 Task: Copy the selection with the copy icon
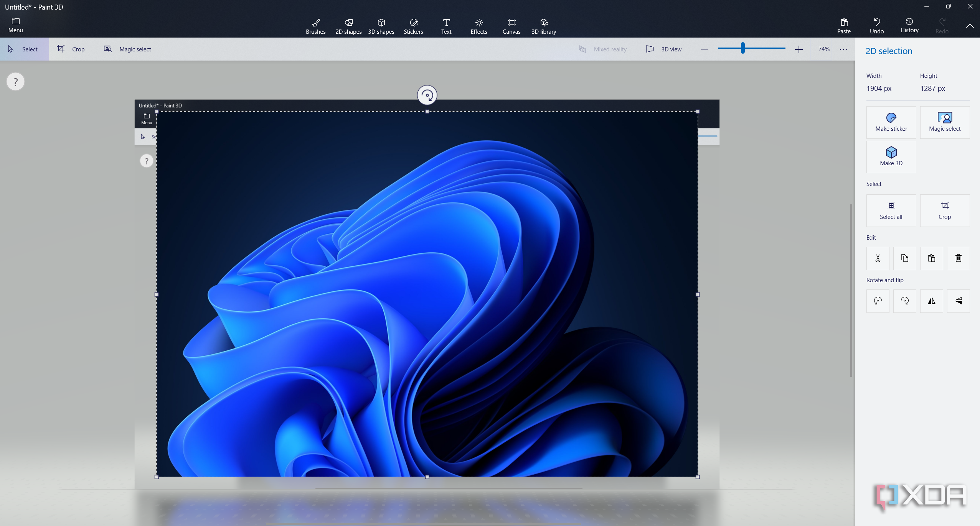pos(904,258)
